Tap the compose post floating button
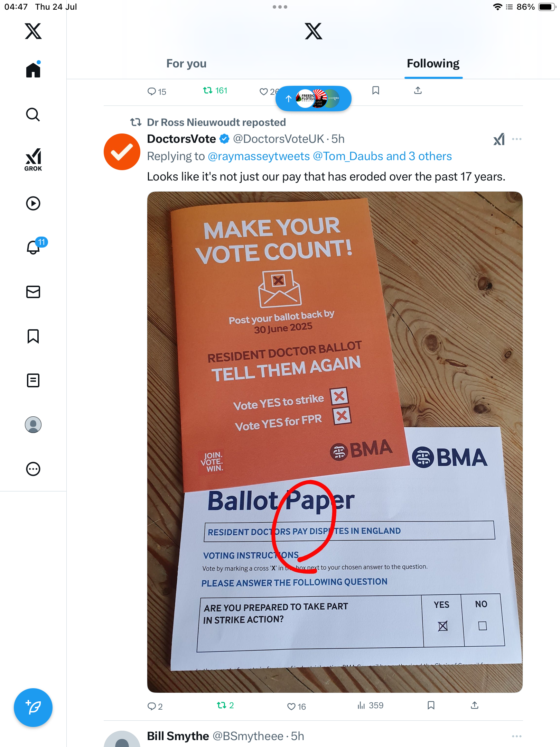The width and height of the screenshot is (560, 747). click(33, 708)
